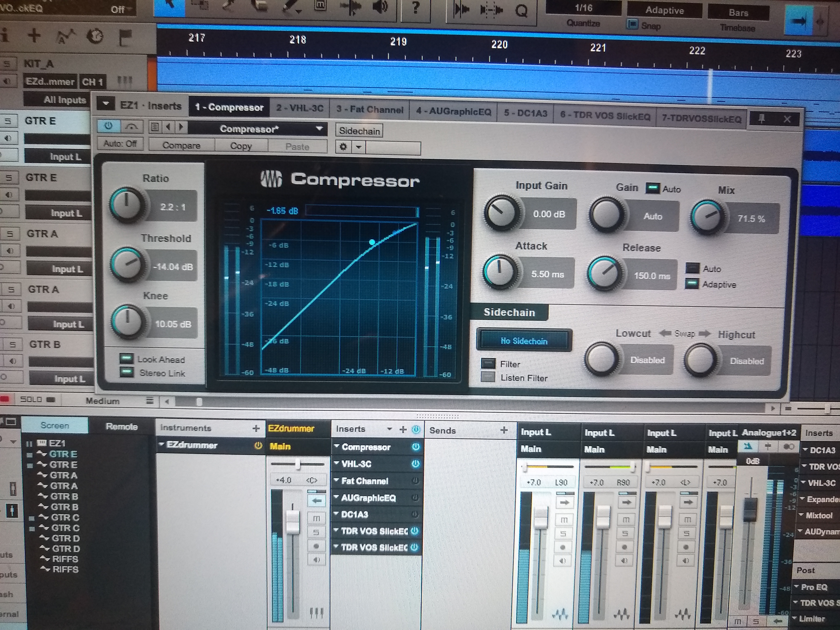Add a new insert with plus icon
The width and height of the screenshot is (840, 630).
click(x=403, y=429)
